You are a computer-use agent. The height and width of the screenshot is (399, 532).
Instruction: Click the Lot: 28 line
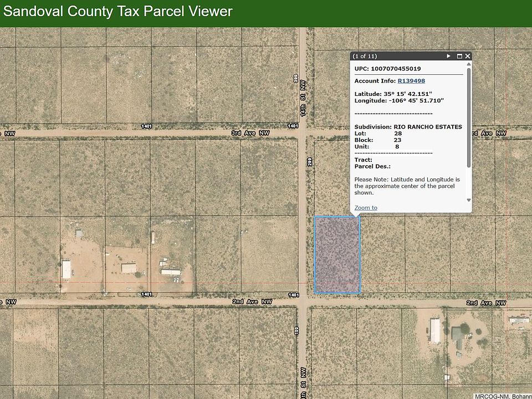tap(378, 134)
